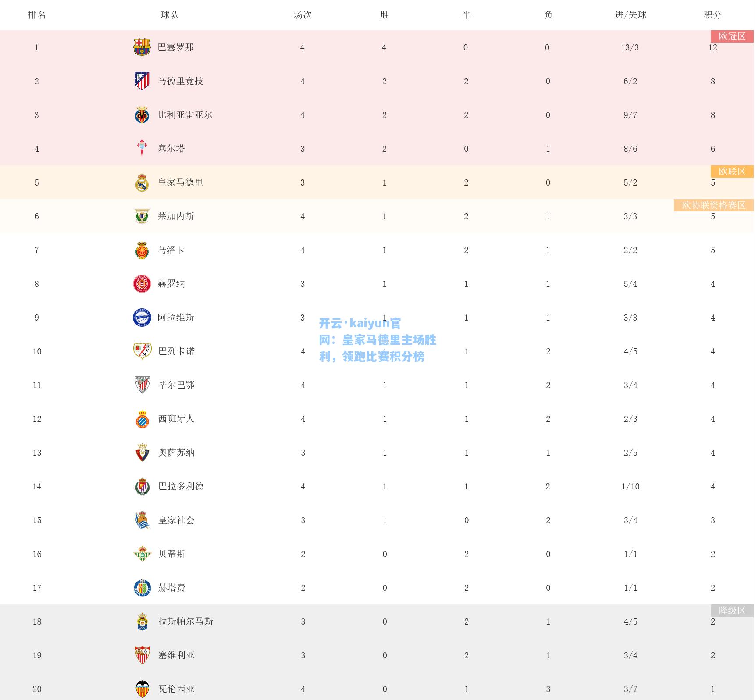Click rank number 13
The height and width of the screenshot is (700, 755).
(37, 453)
